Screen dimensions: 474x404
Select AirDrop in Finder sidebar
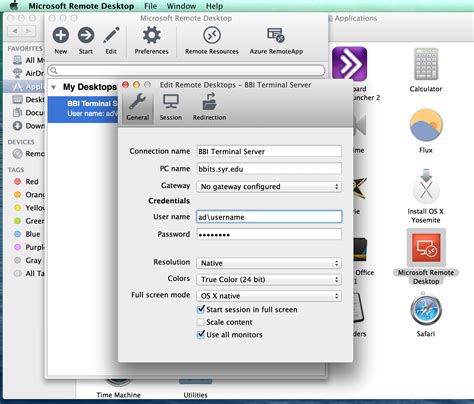[28, 73]
